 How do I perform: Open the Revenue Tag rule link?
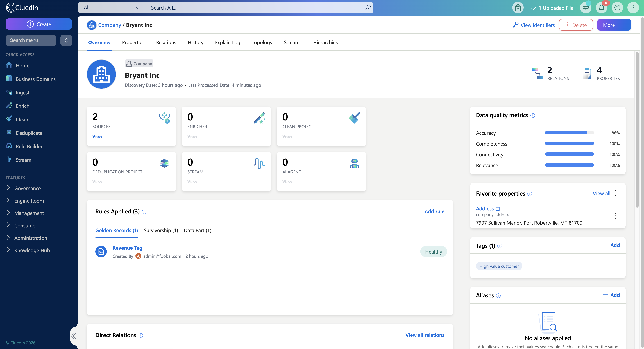pos(127,248)
